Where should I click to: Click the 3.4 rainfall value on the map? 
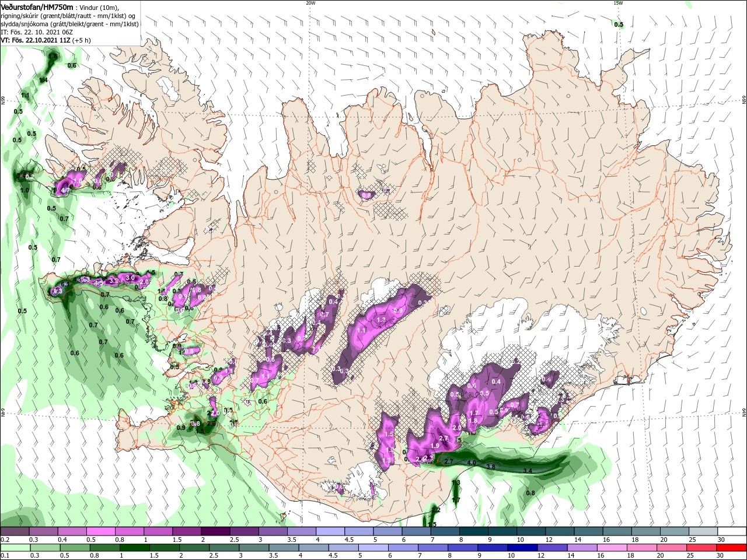(x=528, y=471)
